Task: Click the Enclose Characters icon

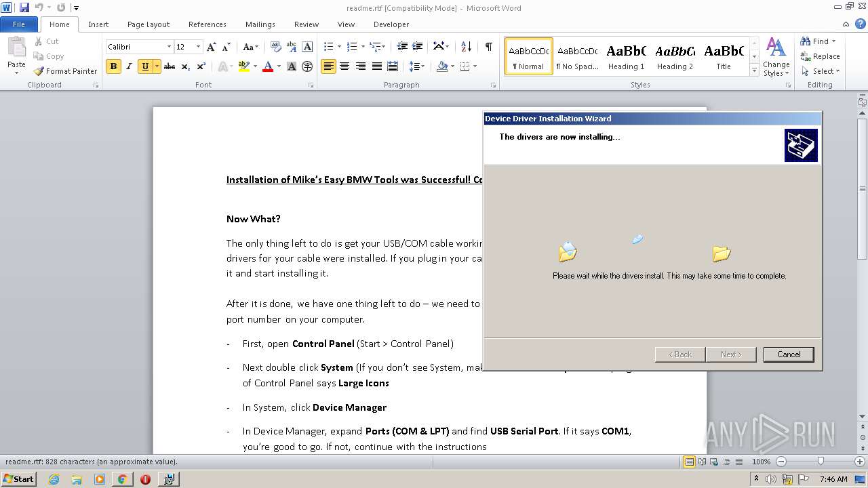Action: 307,66
